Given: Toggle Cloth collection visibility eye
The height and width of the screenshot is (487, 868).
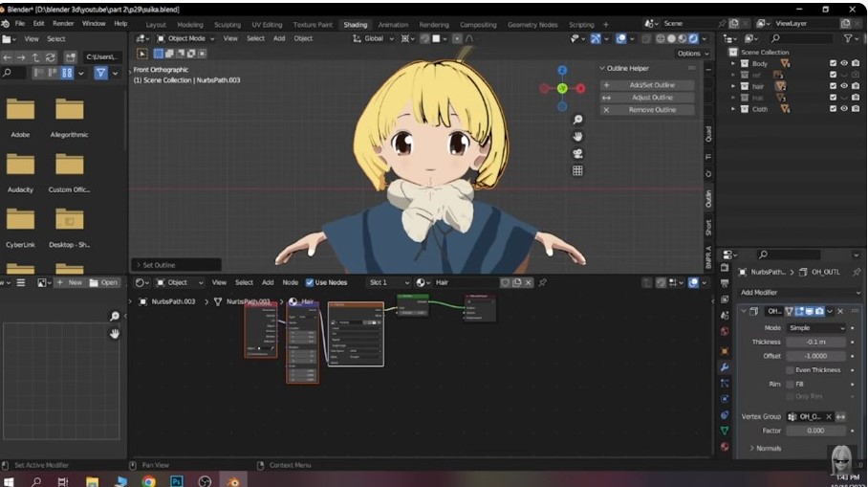Looking at the screenshot, I should point(844,109).
